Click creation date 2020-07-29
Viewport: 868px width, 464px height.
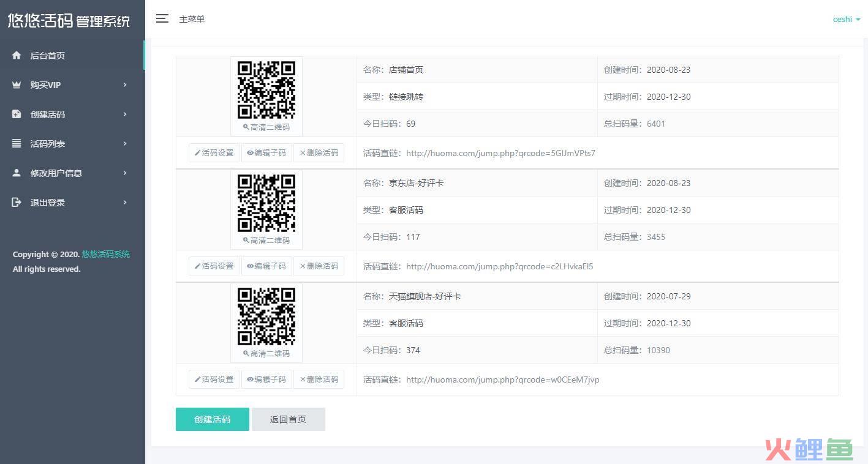coord(668,296)
